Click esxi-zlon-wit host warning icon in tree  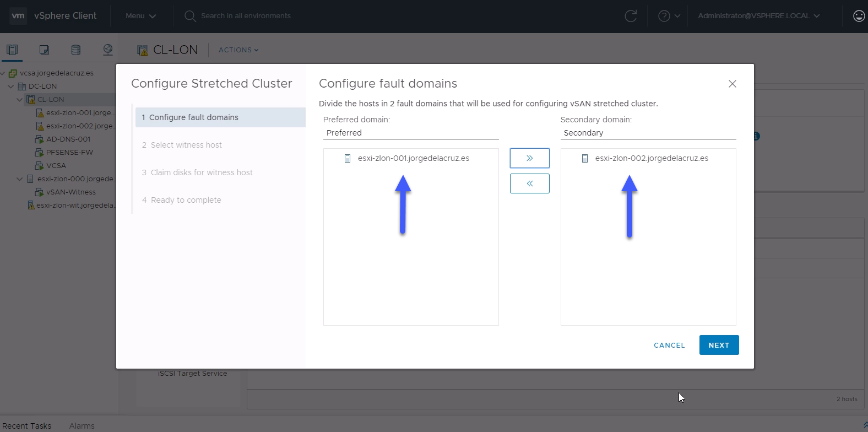click(31, 206)
